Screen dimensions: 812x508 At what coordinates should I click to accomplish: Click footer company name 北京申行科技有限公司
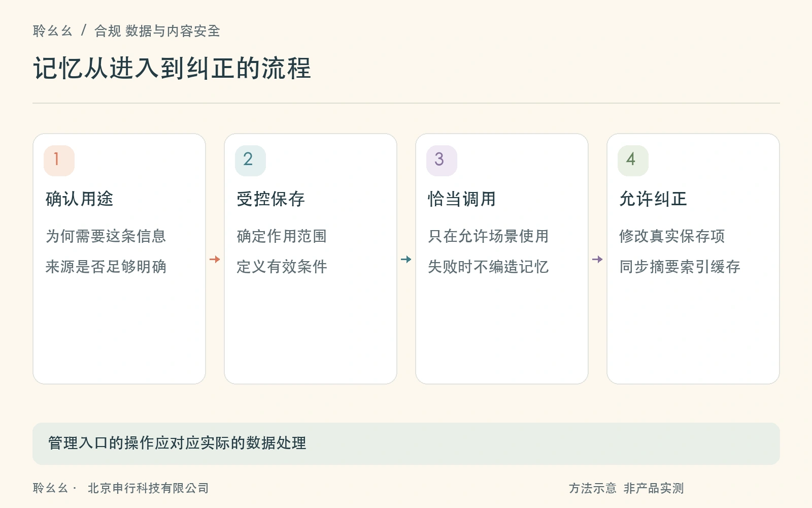click(x=148, y=488)
